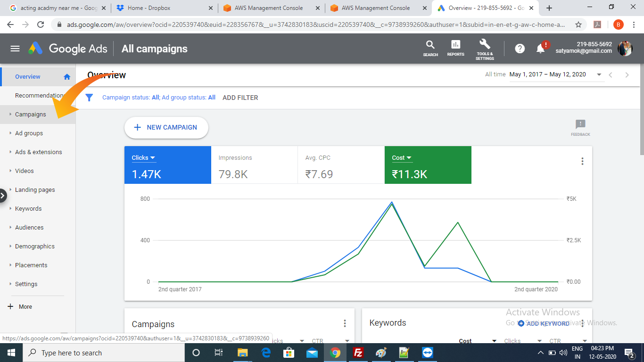The width and height of the screenshot is (644, 362).
Task: Click the Google Ads logo
Action: tap(67, 49)
